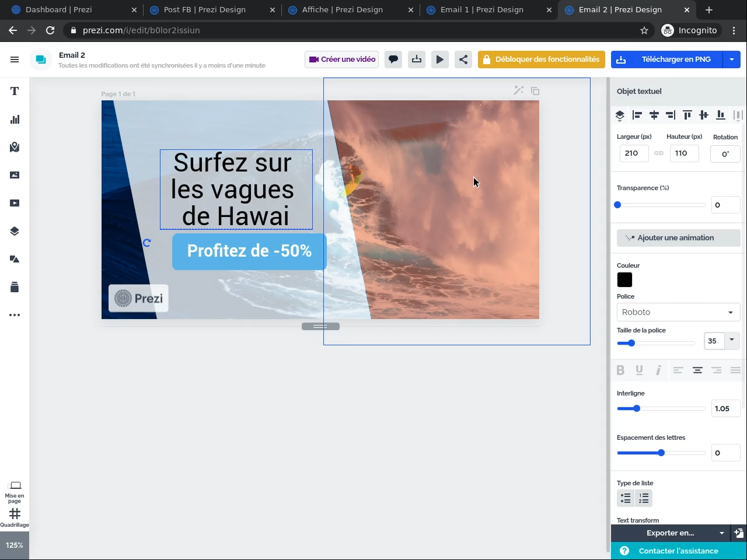Click Télécharger en PNG button
747x560 pixels.
[667, 60]
